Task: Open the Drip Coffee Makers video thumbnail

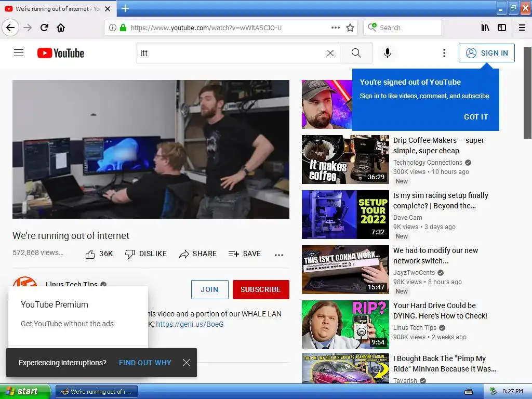Action: [x=345, y=159]
